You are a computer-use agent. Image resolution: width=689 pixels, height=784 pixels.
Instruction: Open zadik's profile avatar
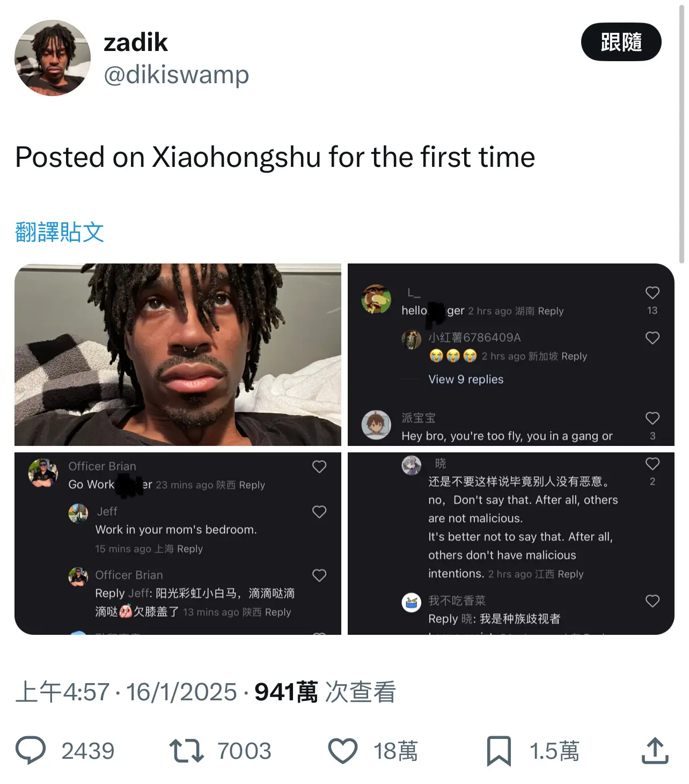point(53,58)
